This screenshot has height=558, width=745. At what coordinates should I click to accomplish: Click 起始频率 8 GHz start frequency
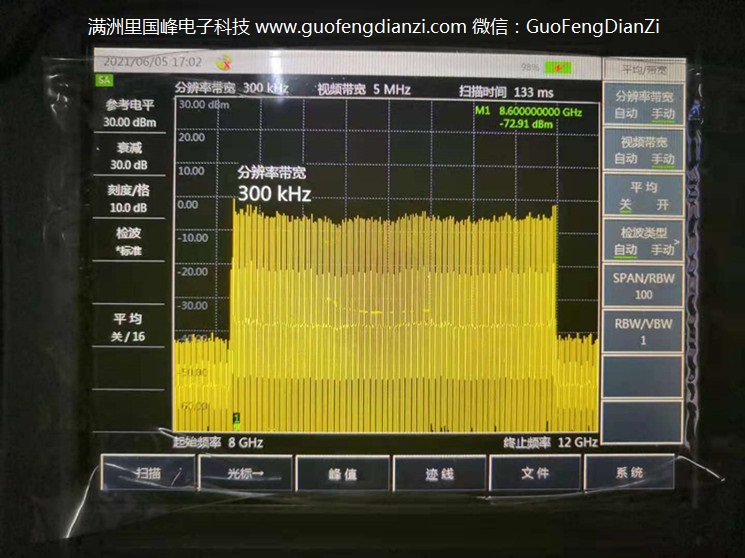click(x=218, y=443)
